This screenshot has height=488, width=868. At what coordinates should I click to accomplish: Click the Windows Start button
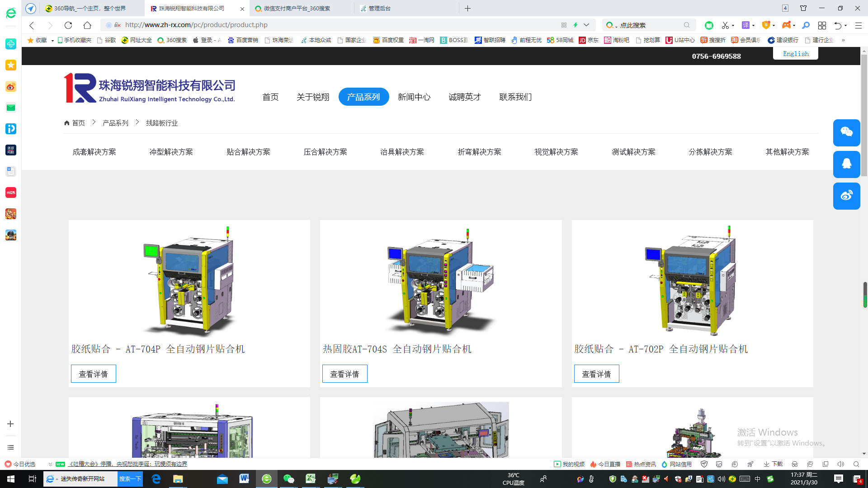pyautogui.click(x=11, y=479)
